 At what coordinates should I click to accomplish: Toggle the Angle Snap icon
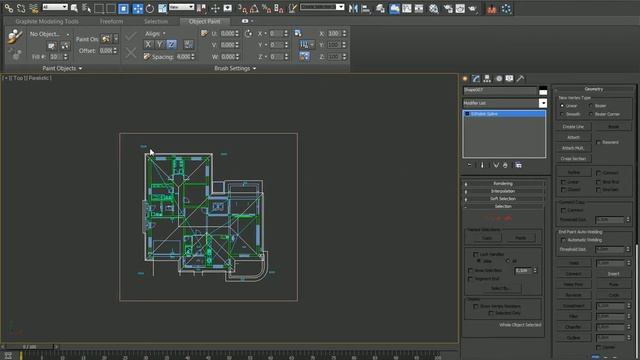[x=254, y=8]
